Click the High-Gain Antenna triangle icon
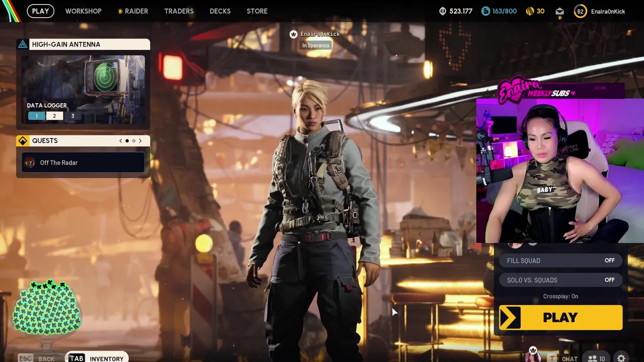The width and height of the screenshot is (644, 362). click(23, 44)
